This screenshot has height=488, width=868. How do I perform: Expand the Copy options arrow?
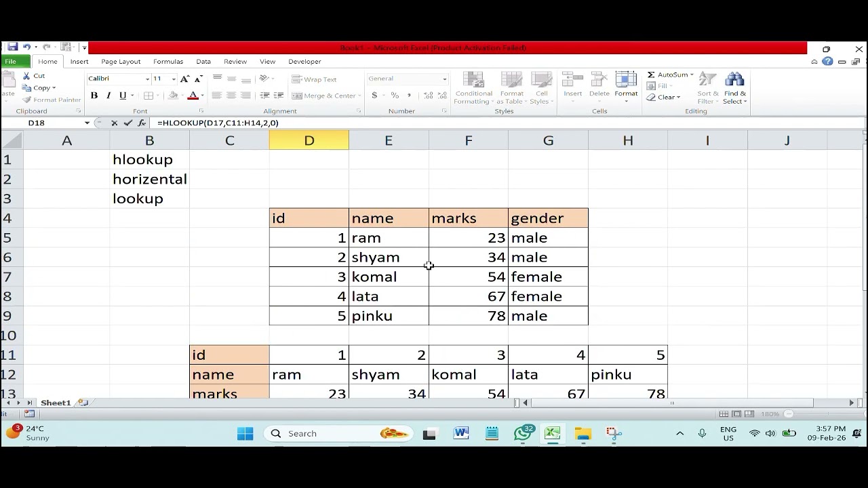54,88
